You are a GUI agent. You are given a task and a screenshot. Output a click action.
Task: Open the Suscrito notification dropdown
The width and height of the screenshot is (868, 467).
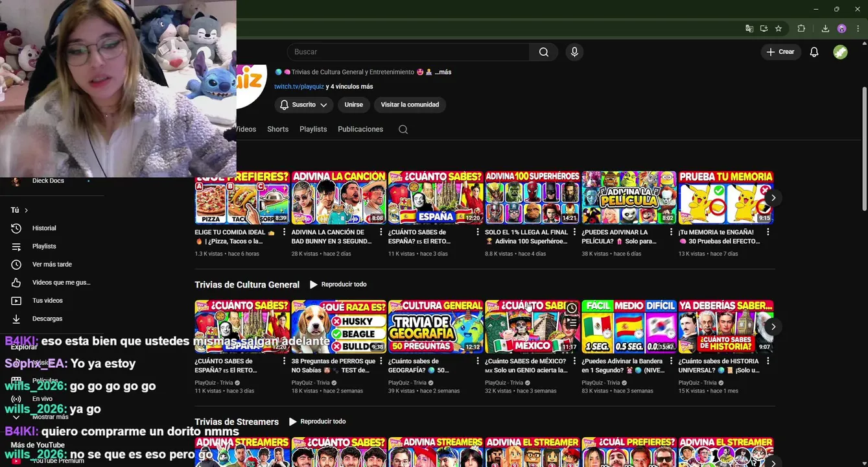[303, 104]
